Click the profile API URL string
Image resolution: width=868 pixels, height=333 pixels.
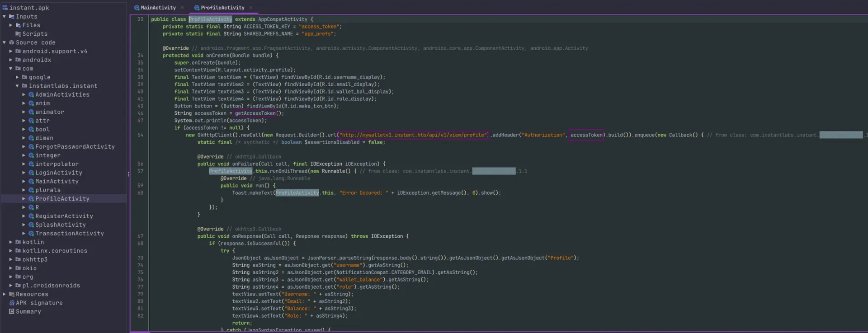click(413, 135)
